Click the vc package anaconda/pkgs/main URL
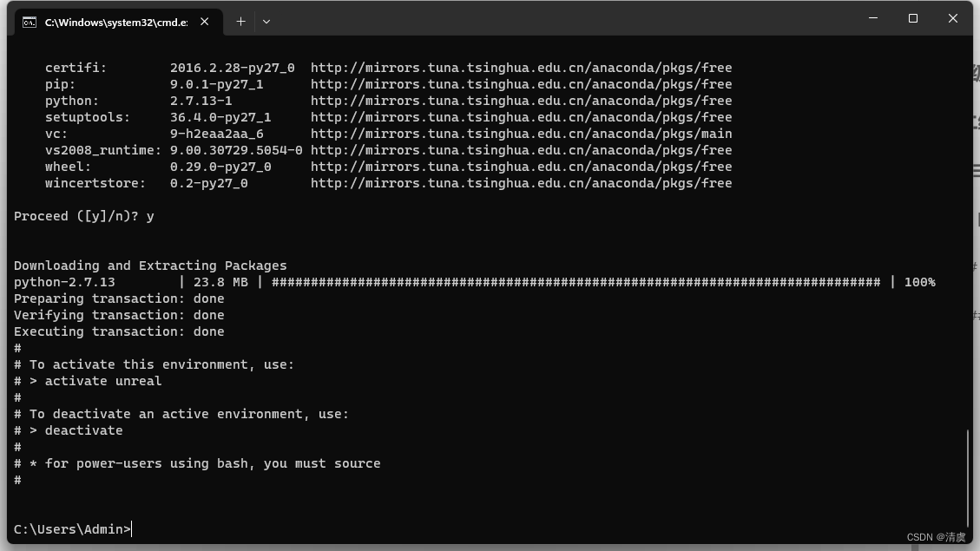980x551 pixels. (x=521, y=133)
